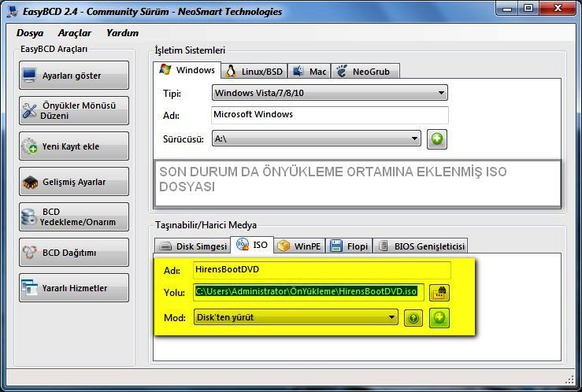Switch to the Disk Simgesi tab

point(192,246)
